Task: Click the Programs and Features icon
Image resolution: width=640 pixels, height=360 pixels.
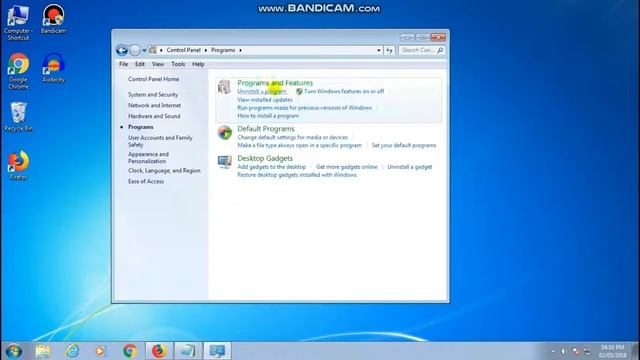Action: pyautogui.click(x=224, y=87)
